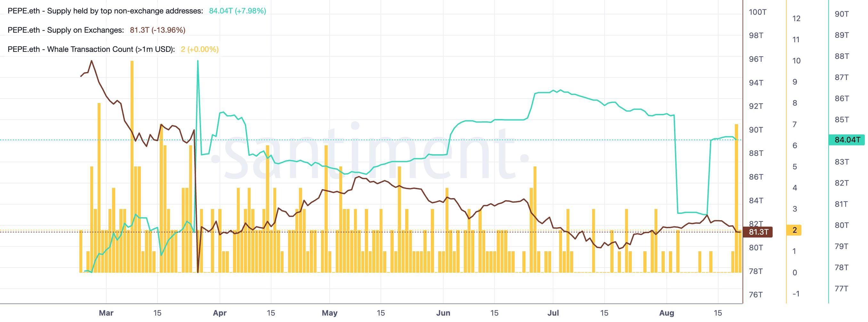Click the 100T label on brown axis
The image size is (868, 322).
758,12
